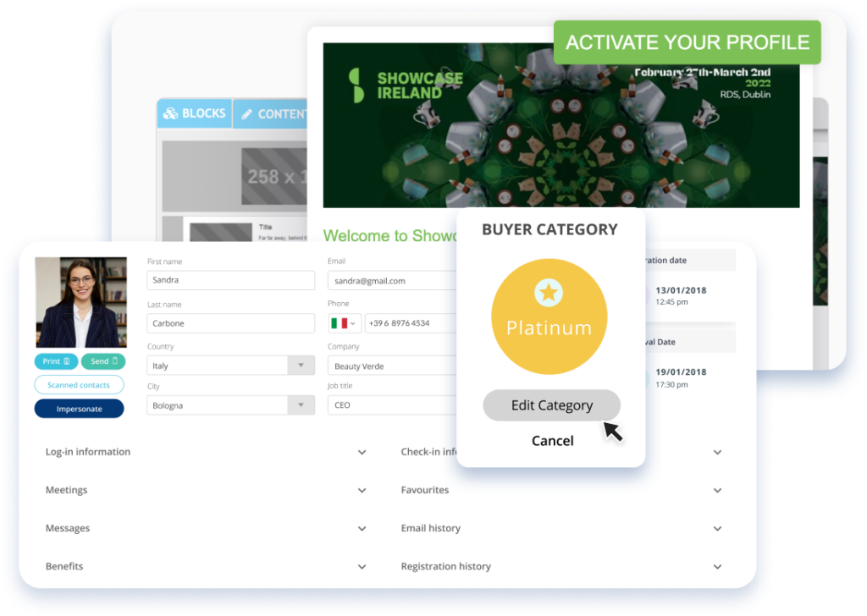Expand the Benefits section

point(206,566)
